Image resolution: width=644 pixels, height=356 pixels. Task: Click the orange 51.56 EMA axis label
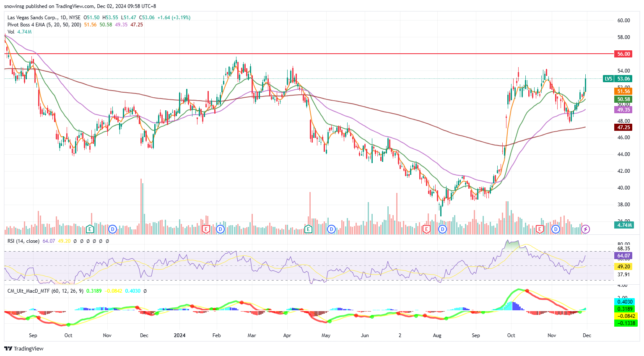623,91
